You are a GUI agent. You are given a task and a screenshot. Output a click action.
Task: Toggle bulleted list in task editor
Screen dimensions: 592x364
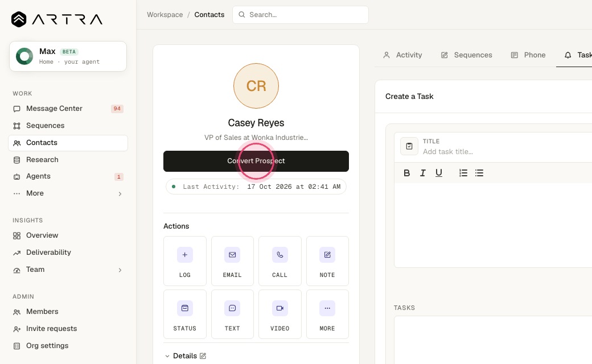pyautogui.click(x=479, y=173)
